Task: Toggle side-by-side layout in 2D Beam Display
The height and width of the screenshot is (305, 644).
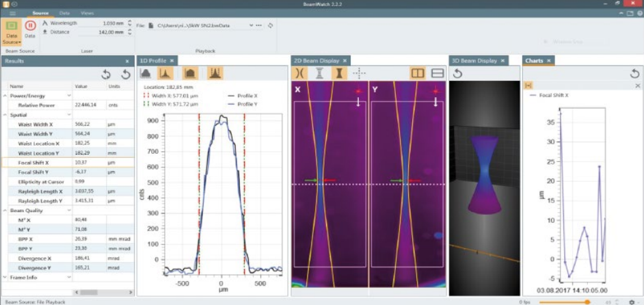Action: click(x=417, y=73)
